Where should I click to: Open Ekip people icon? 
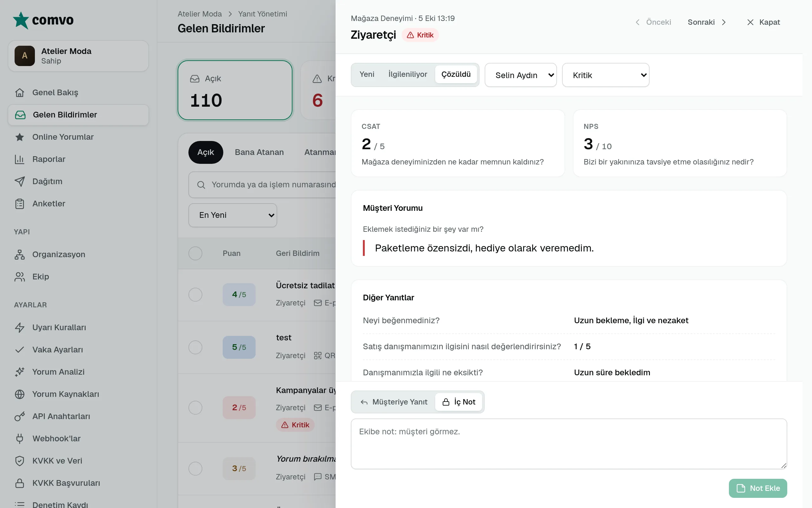(19, 277)
